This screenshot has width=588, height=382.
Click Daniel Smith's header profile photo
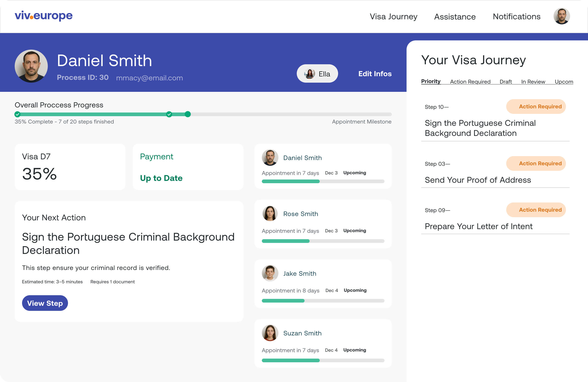(31, 66)
